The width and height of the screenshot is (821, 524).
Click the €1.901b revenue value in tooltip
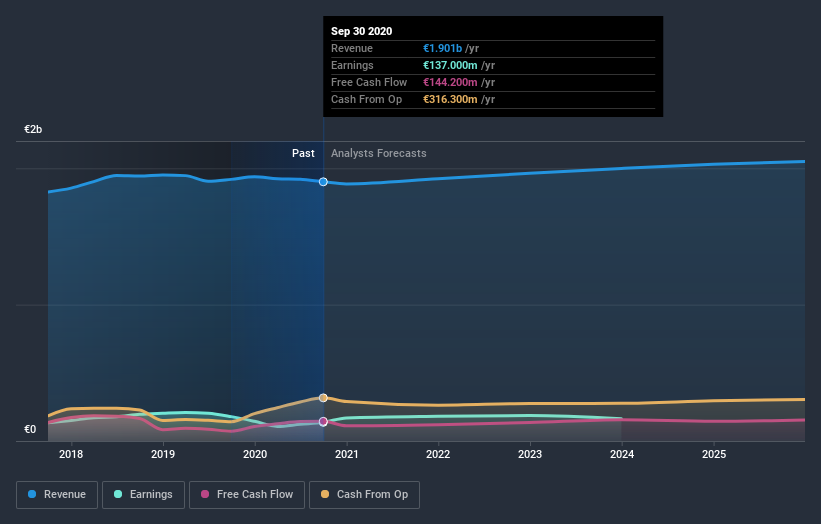442,48
